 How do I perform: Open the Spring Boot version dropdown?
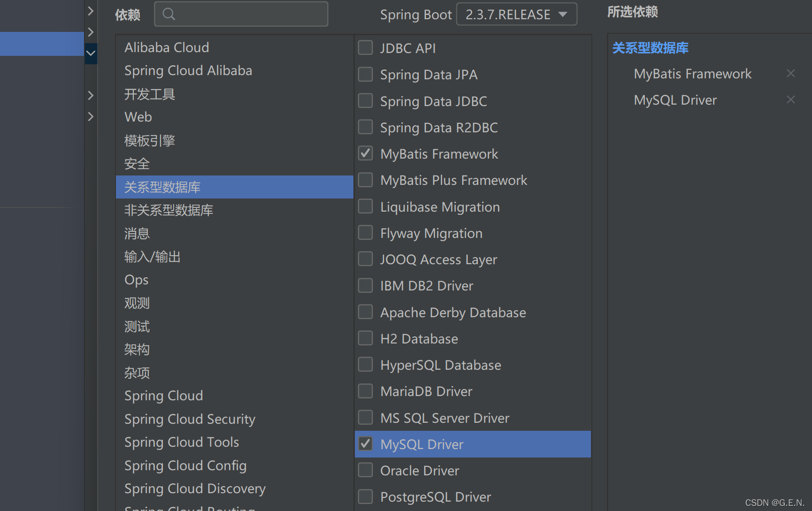pyautogui.click(x=516, y=15)
